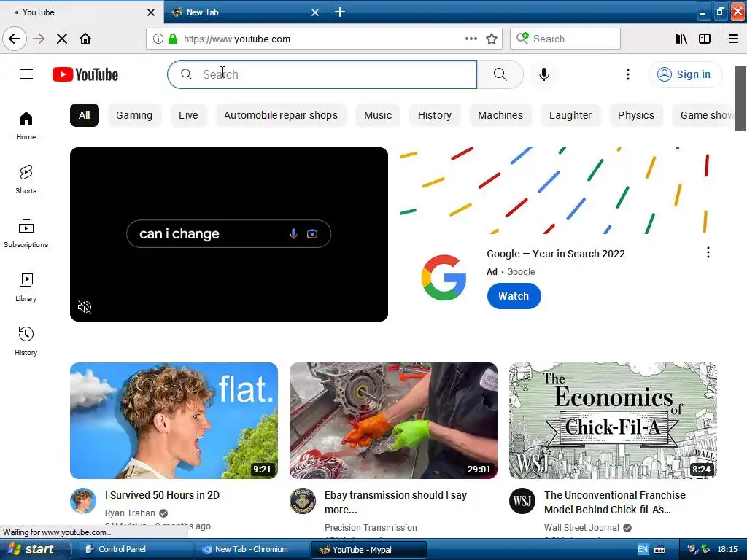This screenshot has height=560, width=747.
Task: Click the YouTube logo
Action: (x=85, y=74)
